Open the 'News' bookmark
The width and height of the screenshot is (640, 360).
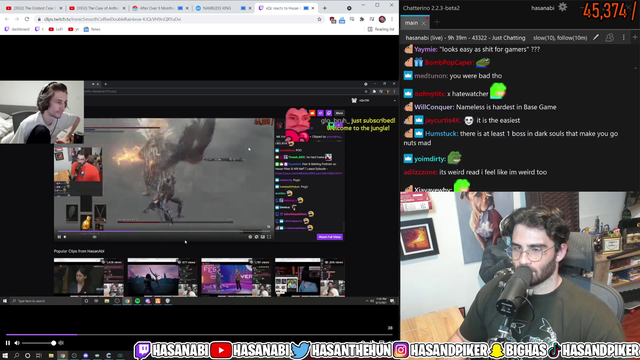[x=92, y=29]
